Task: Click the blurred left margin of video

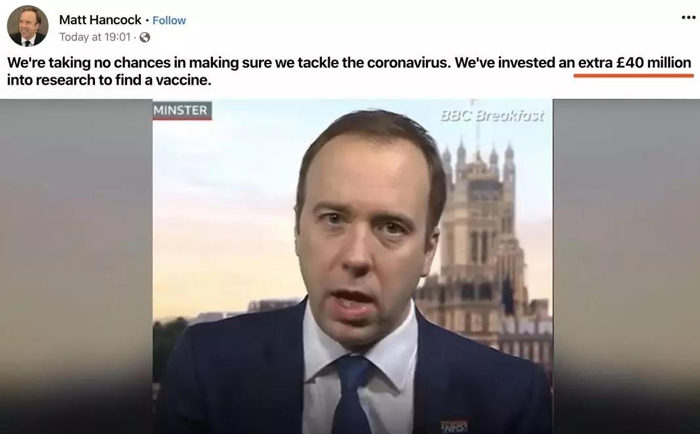Action: 76,266
